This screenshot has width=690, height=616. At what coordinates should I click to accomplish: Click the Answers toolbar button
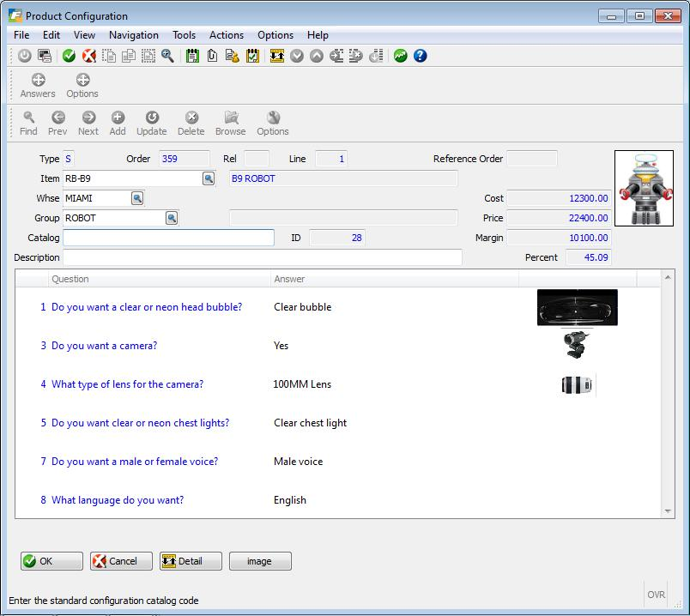38,86
